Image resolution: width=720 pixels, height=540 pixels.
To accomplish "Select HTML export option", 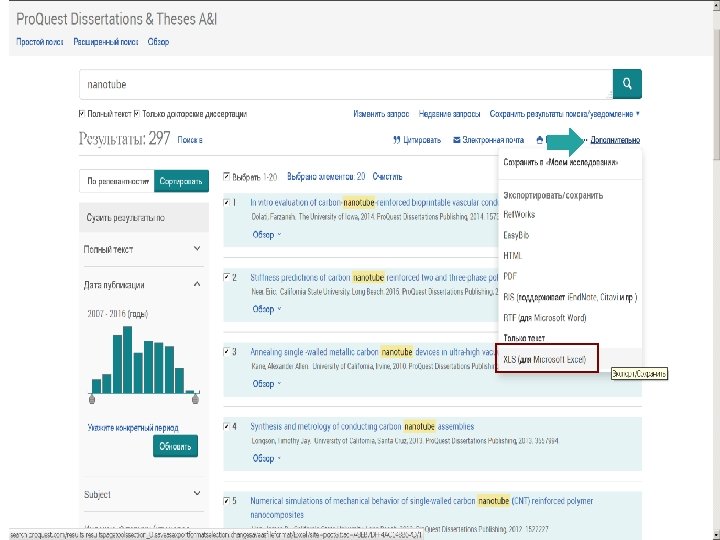I will pos(512,256).
